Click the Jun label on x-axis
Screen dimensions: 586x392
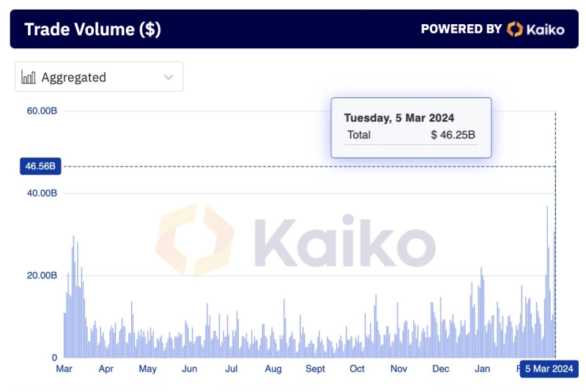[x=190, y=369]
